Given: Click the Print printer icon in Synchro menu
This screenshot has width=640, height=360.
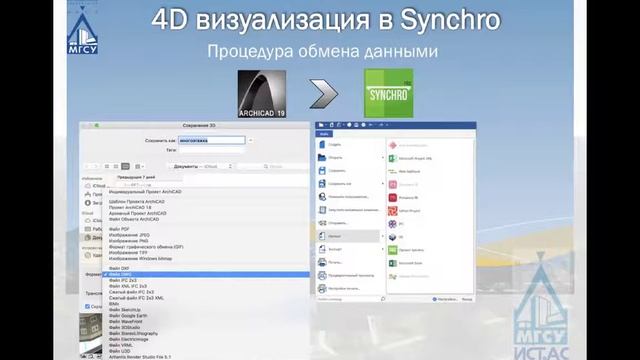Looking at the screenshot, I should click(x=322, y=262).
